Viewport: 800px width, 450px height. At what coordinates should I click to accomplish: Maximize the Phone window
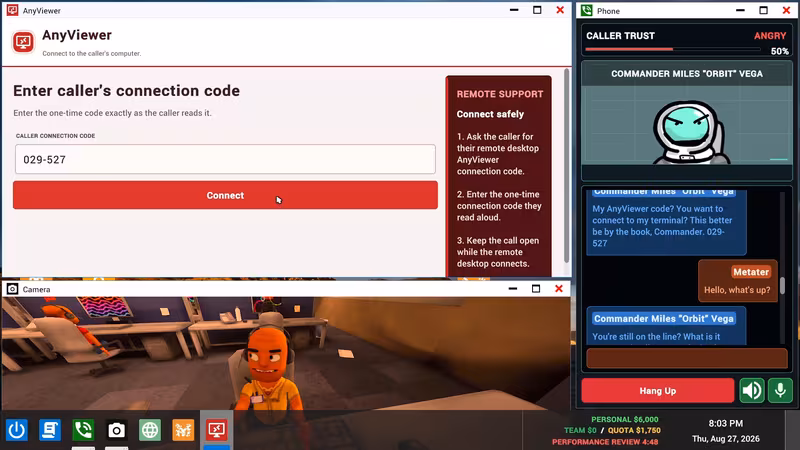pos(763,10)
